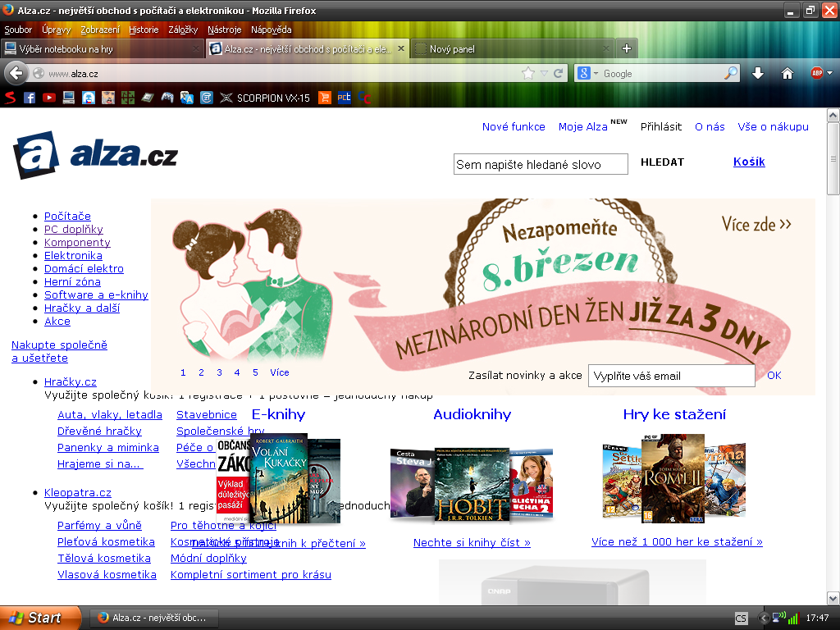Open the Úpravy menu
840x630 pixels.
[57, 30]
